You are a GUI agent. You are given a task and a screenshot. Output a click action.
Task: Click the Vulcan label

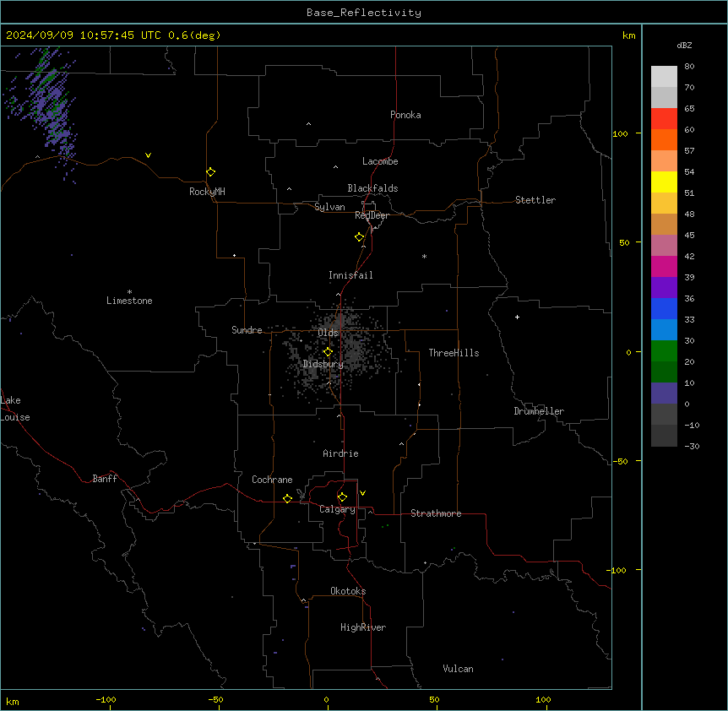coord(458,669)
